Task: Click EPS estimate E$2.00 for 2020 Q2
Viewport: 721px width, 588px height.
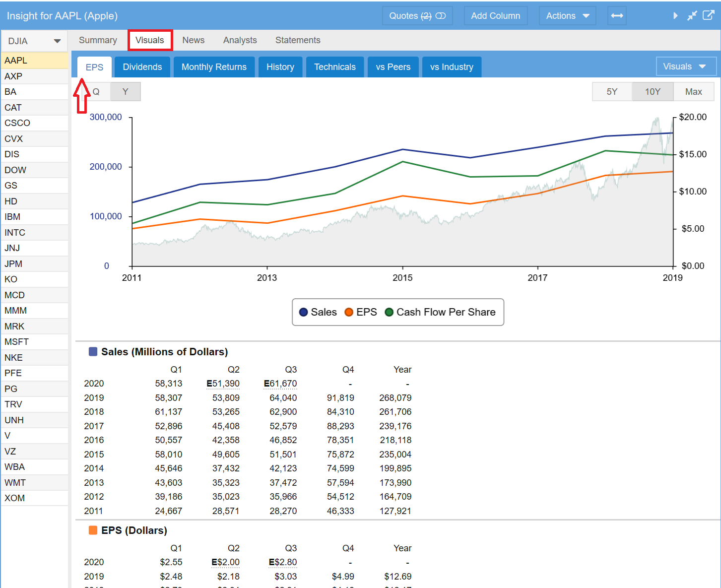Action: click(x=225, y=562)
